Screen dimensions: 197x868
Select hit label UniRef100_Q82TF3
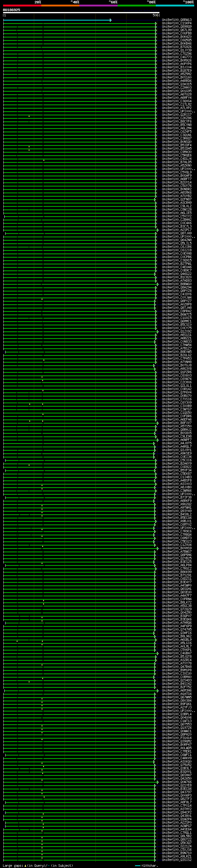(x=177, y=799)
